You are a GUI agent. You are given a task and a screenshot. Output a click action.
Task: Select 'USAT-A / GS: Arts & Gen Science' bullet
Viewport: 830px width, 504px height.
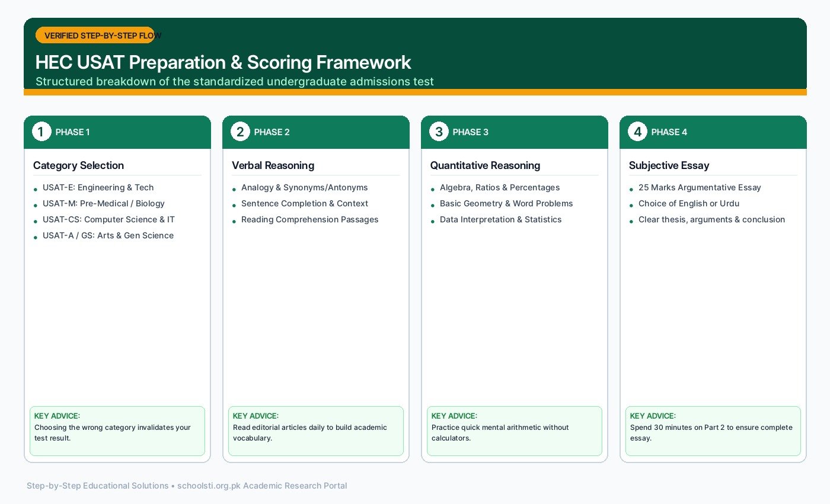coord(108,235)
